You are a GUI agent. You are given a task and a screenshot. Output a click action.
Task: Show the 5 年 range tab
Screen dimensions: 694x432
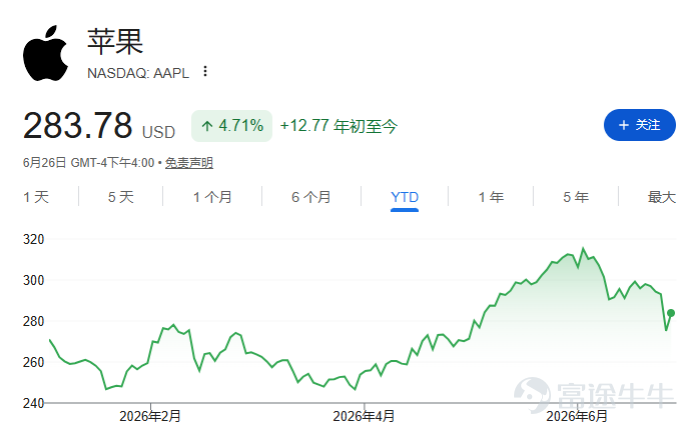pyautogui.click(x=576, y=197)
